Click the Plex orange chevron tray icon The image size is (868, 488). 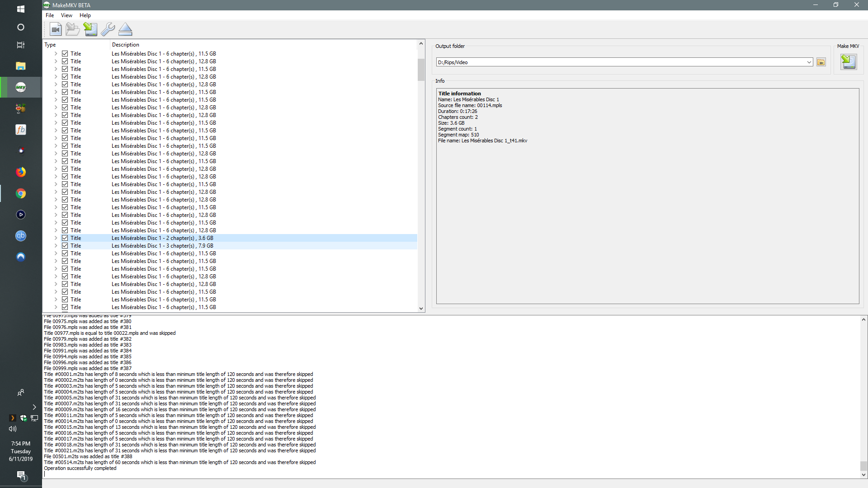click(x=13, y=418)
